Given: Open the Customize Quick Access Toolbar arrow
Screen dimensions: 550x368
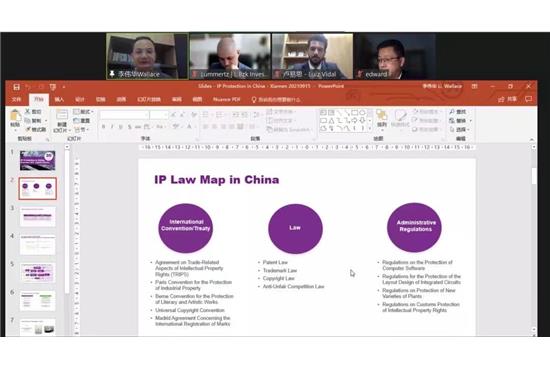Looking at the screenshot, I should pos(64,87).
